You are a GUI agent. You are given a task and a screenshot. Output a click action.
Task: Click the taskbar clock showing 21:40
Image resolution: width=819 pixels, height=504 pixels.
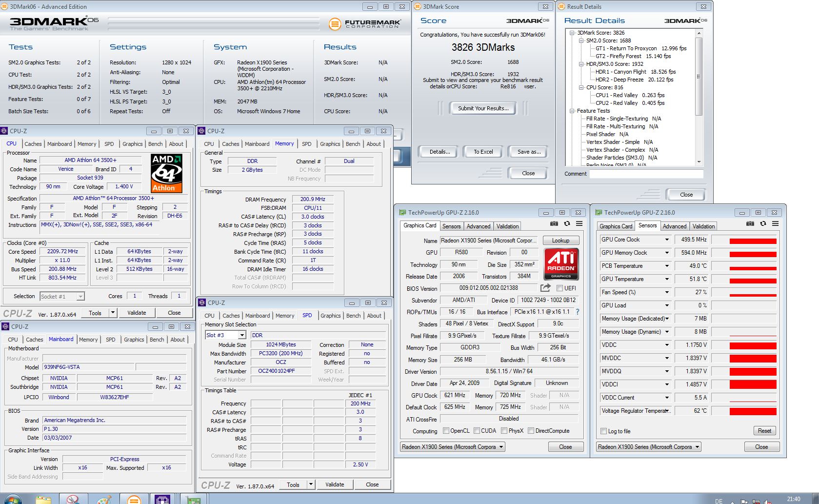point(794,499)
